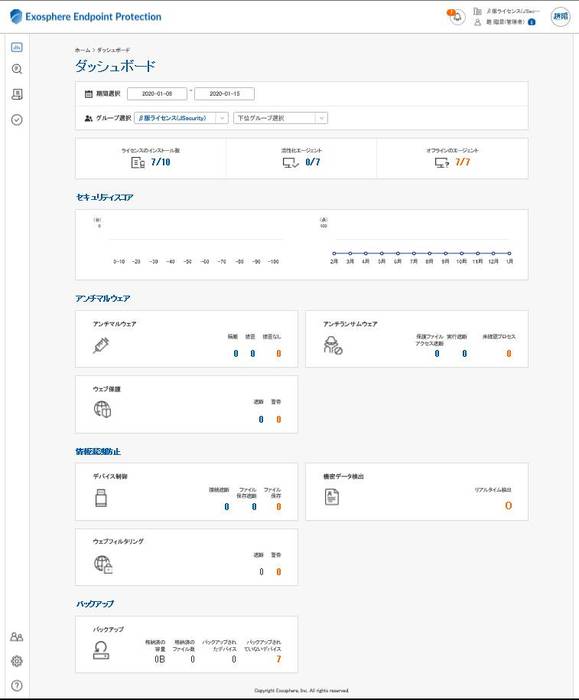Click the user avatar in top right
The height and width of the screenshot is (700, 579).
coord(560,17)
